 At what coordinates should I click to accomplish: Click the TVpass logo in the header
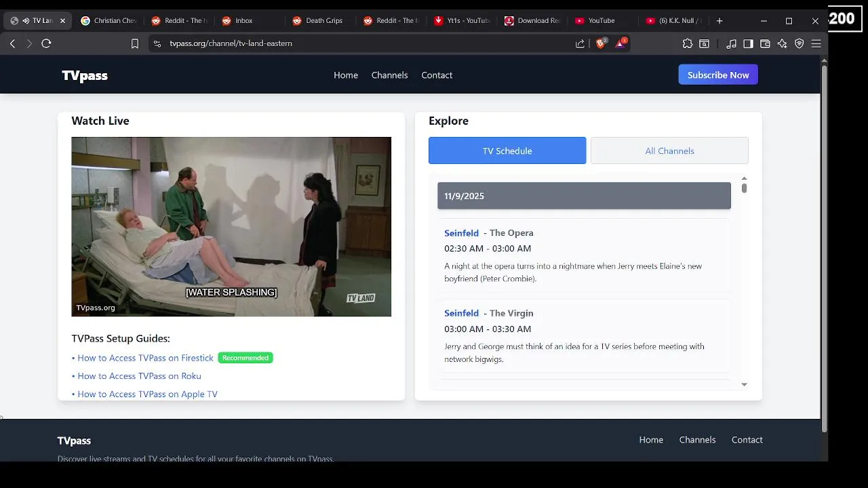click(x=85, y=75)
